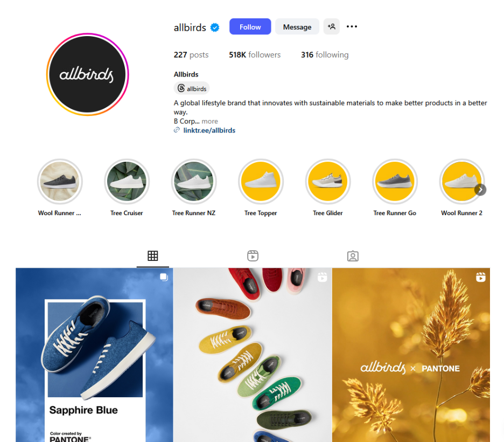504x442 pixels.
Task: View the 316 following list
Action: click(325, 55)
